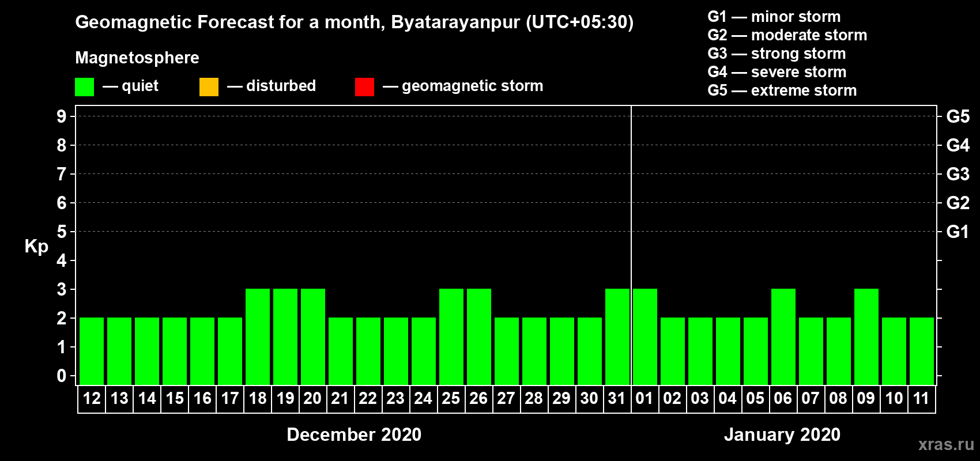Click the date label 26
980x461 pixels.
tap(478, 398)
